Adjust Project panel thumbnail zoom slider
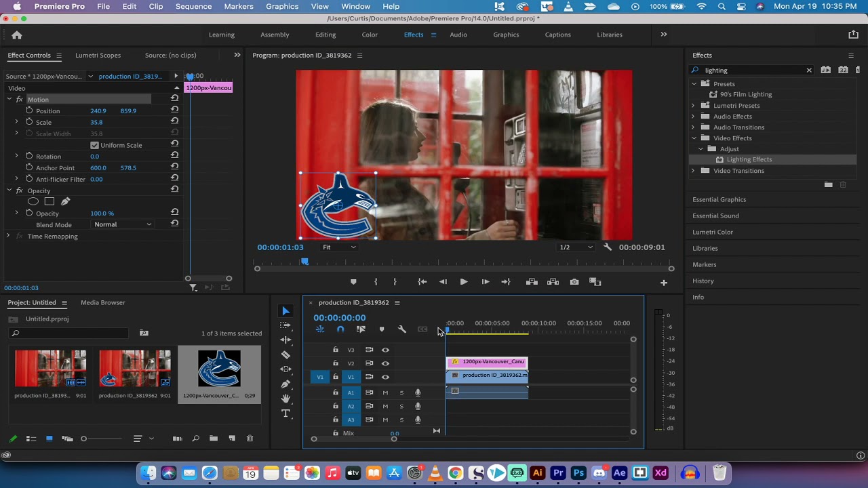The width and height of the screenshot is (868, 488). point(84,439)
